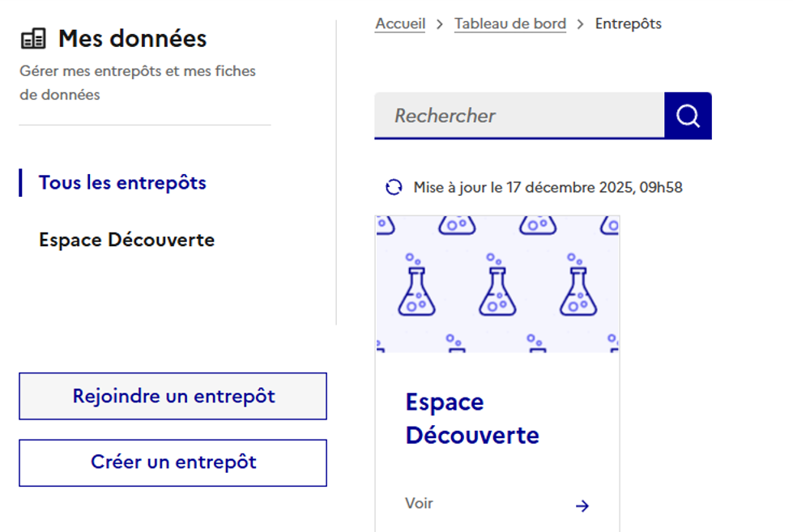Click the Créer un entrepôt button
Screen dimensions: 793x532
[x=173, y=462]
